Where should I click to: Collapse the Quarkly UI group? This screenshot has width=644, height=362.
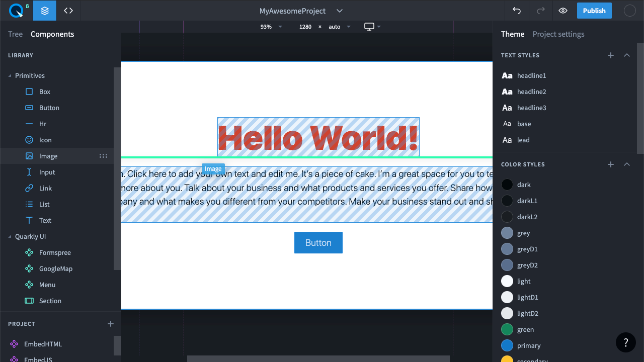tap(10, 237)
